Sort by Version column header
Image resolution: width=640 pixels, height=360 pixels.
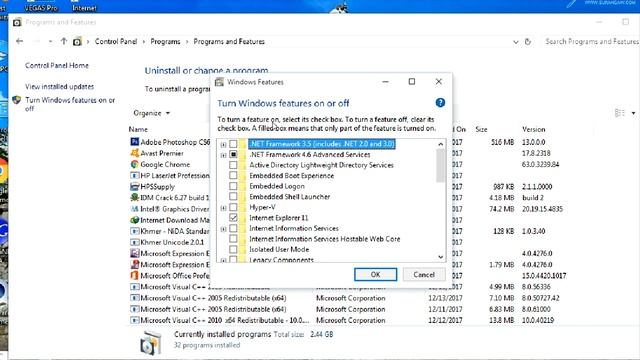coord(533,129)
